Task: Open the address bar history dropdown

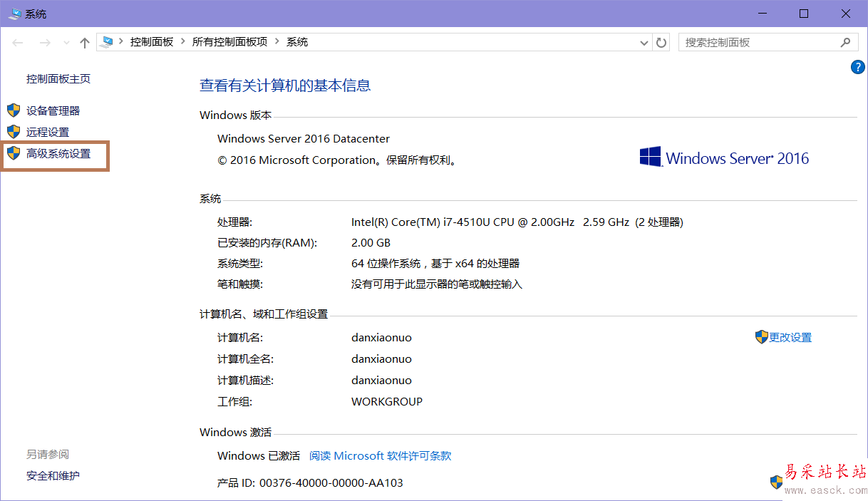Action: click(645, 43)
